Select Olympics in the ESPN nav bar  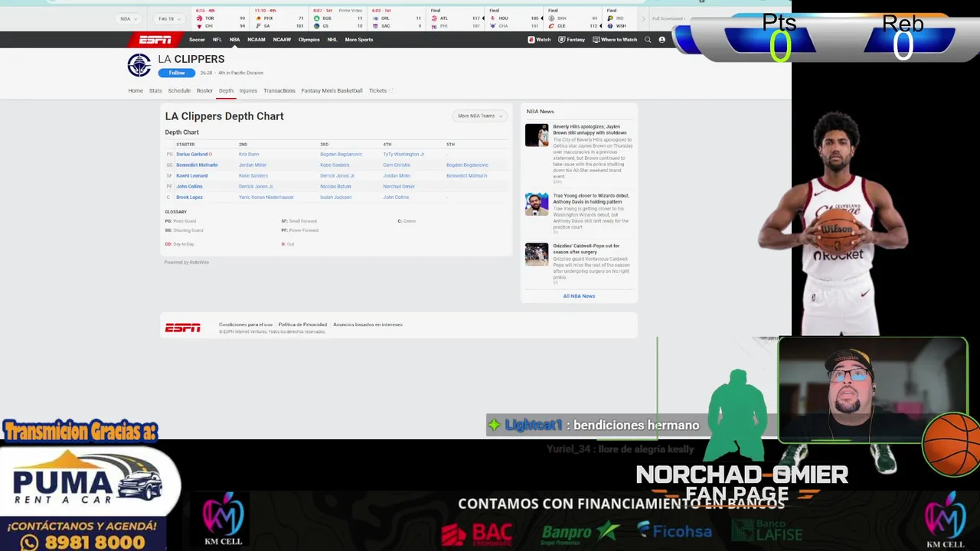tap(309, 40)
